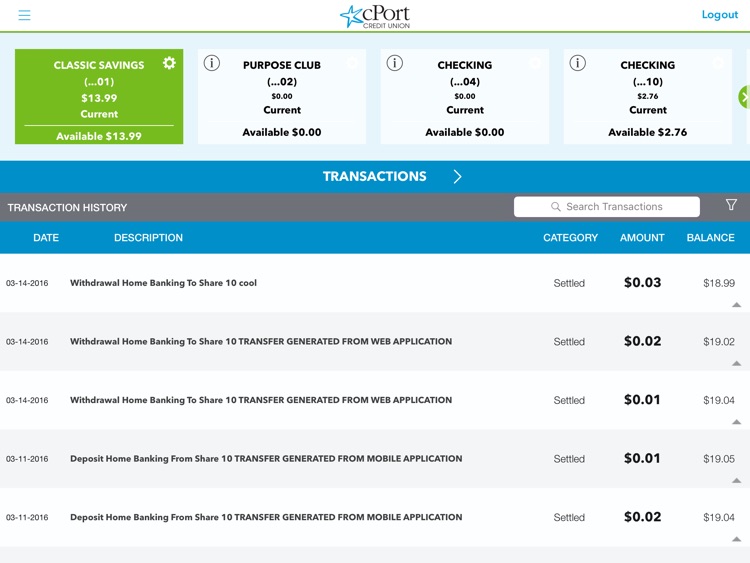Screen dimensions: 750x563
Task: Select the Checking (...04) account card
Action: point(465,96)
